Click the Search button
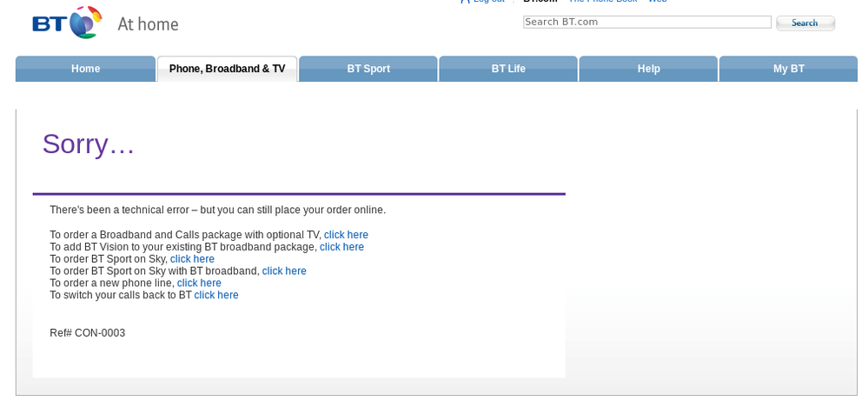The image size is (868, 401). [x=805, y=23]
